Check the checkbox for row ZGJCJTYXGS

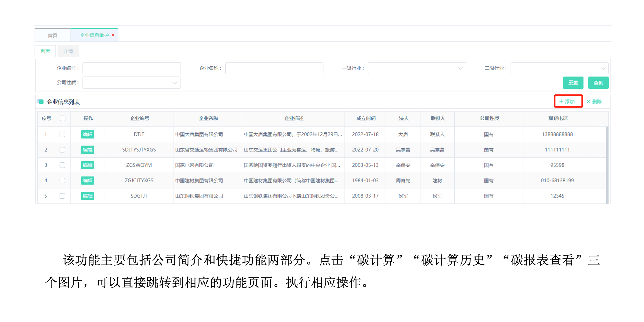tap(62, 180)
